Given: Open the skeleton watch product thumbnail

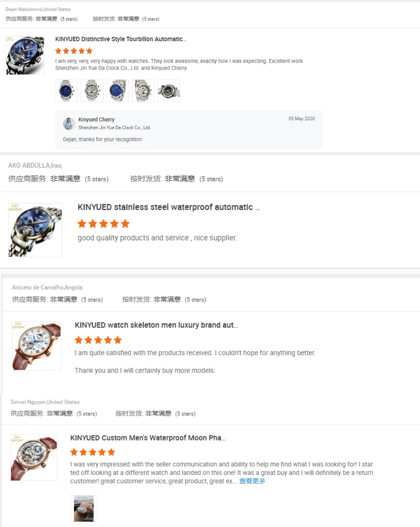Looking at the screenshot, I should (37, 346).
